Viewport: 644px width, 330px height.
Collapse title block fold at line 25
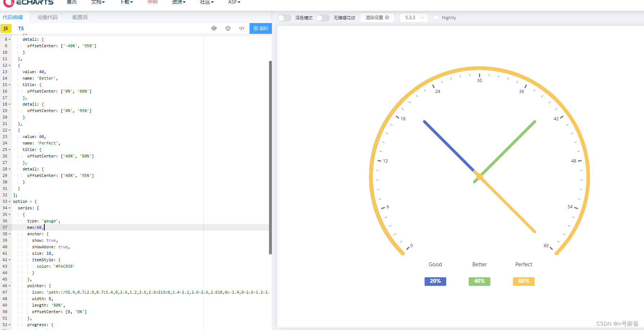pos(10,150)
